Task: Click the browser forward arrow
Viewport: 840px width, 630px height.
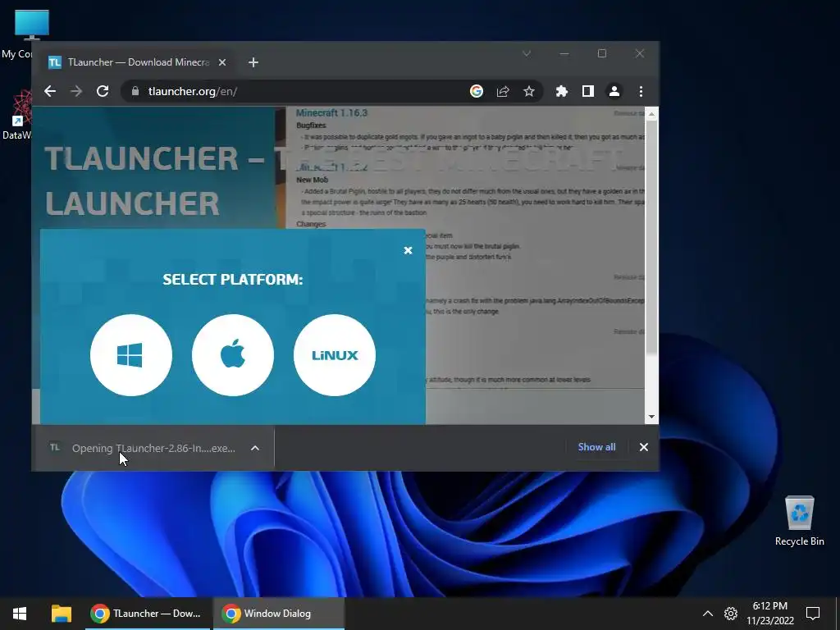Action: (76, 91)
